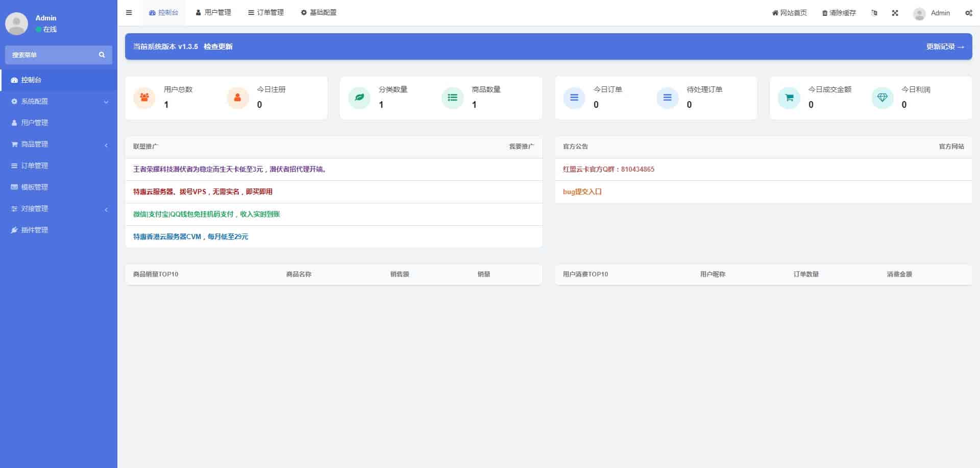
Task: Click the shopping cart transaction amount icon
Action: pyautogui.click(x=789, y=98)
